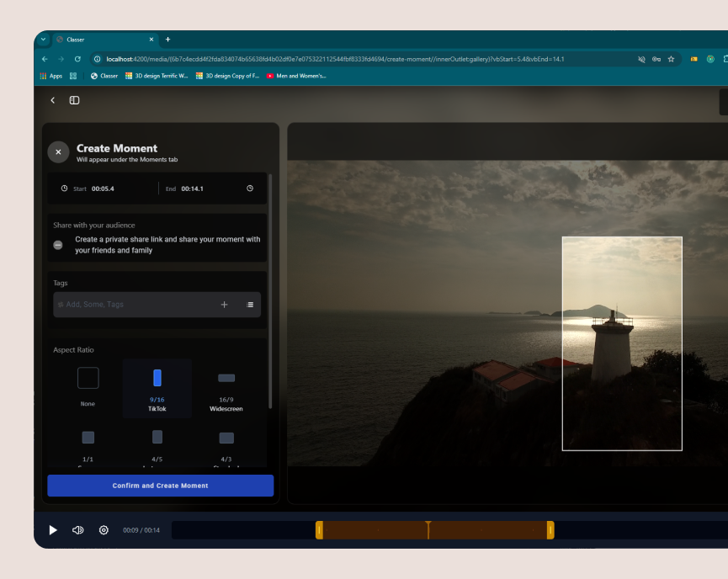Open the tab search dropdown chevron
This screenshot has width=728, height=579.
point(43,40)
